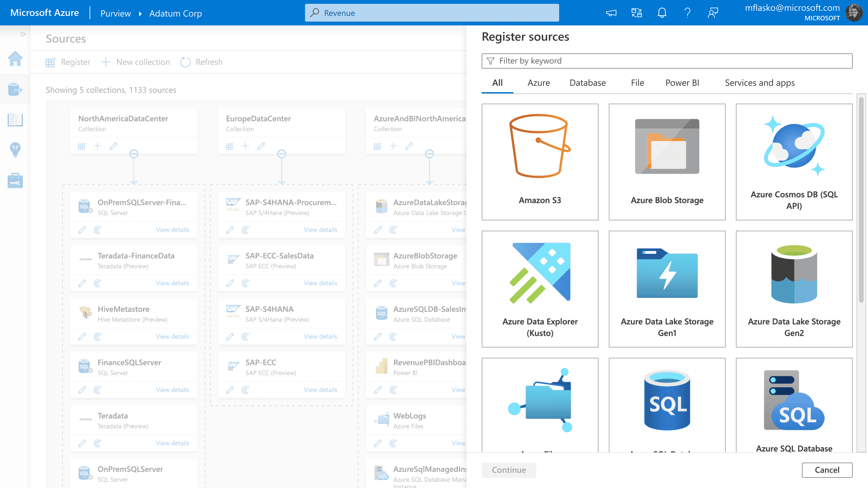
Task: Open the Insights lightbulb sidebar icon
Action: (x=15, y=150)
